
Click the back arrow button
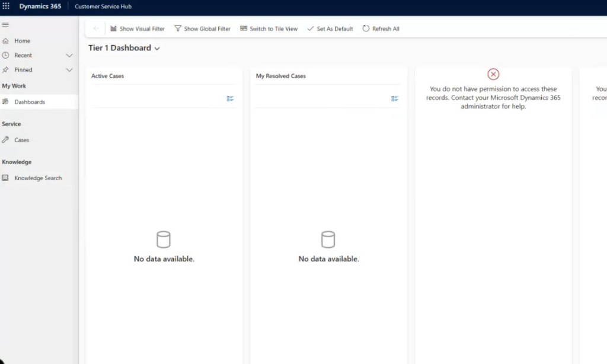[x=96, y=28]
